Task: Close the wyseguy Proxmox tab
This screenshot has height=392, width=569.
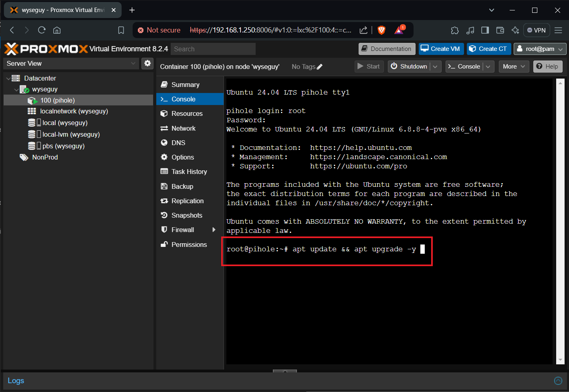Action: [x=113, y=10]
